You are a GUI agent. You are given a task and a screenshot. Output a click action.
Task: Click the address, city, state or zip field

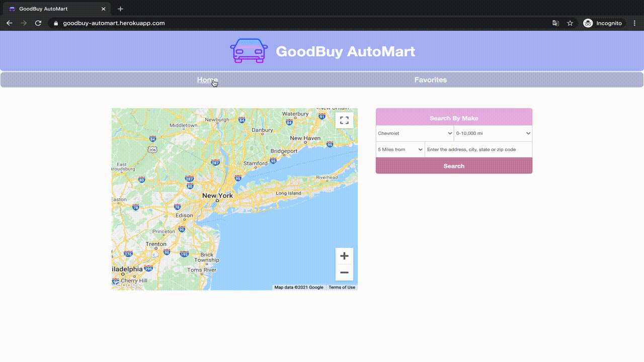coord(478,149)
